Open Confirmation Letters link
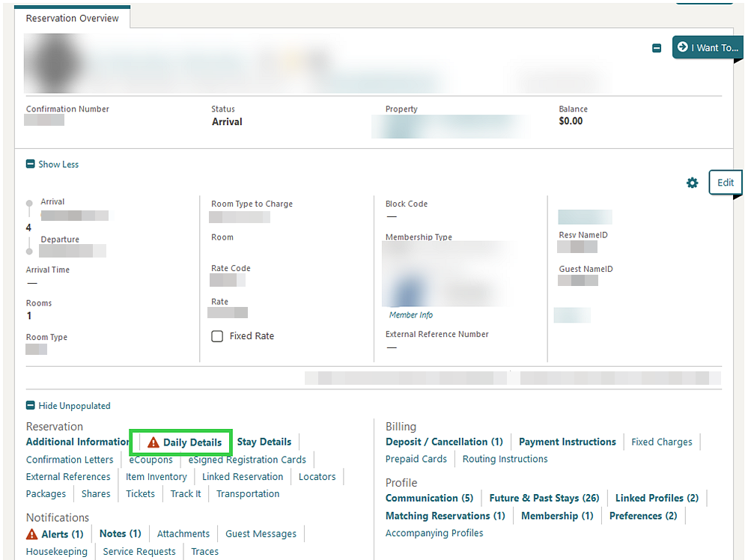 (x=70, y=459)
